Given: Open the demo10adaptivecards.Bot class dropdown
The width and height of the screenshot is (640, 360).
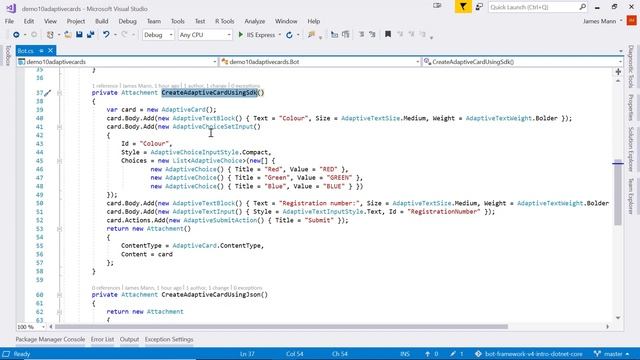Looking at the screenshot, I should [320, 62].
